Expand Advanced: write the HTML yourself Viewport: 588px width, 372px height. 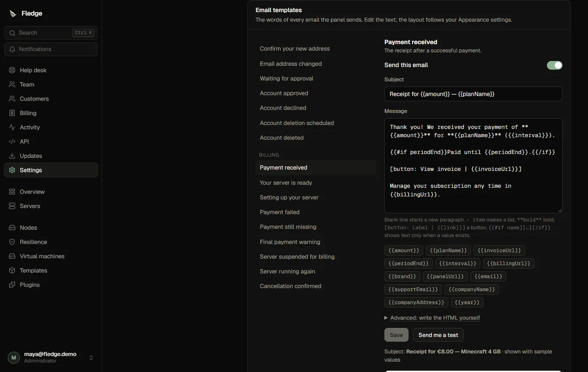(x=432, y=317)
